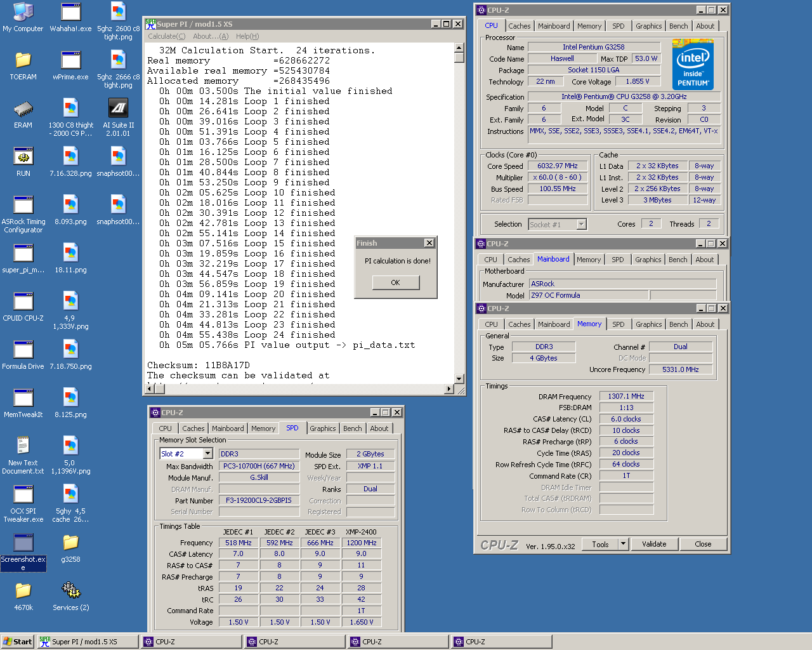Switch to Caches tab in top CPU-Z window
Image resolution: width=812 pixels, height=650 pixels.
[x=519, y=26]
